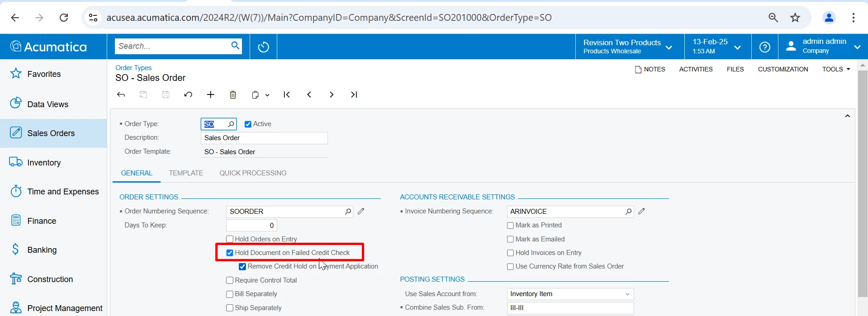Image resolution: width=868 pixels, height=316 pixels.
Task: Check the Ship Separately option
Action: (230, 308)
